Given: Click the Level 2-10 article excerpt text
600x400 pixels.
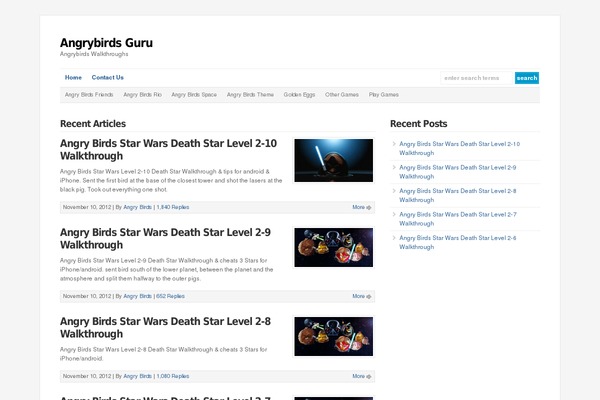Looking at the screenshot, I should click(171, 181).
